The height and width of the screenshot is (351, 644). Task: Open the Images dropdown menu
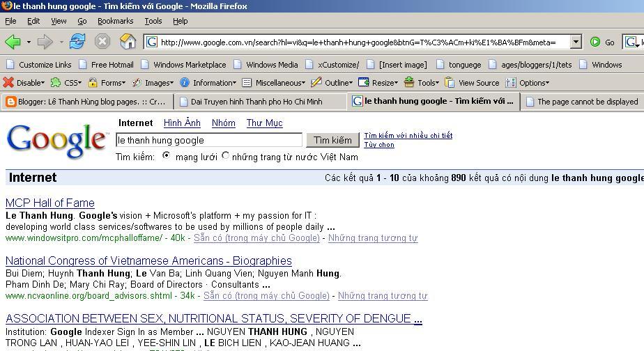coord(171,83)
